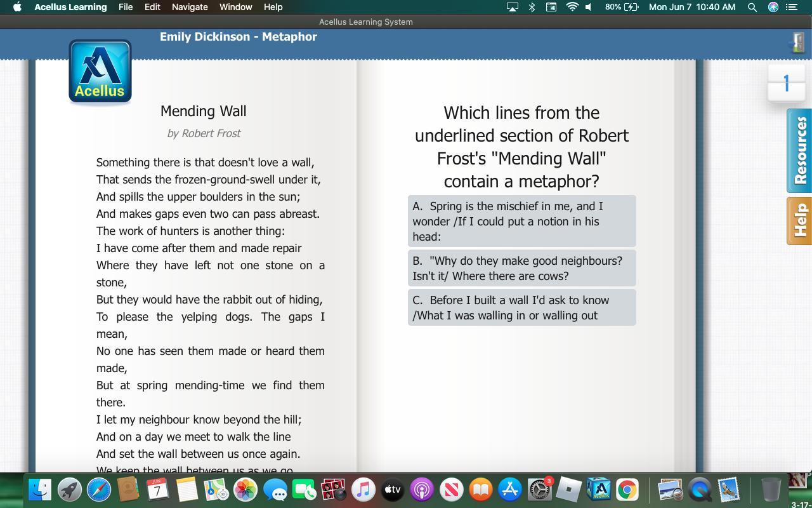Image resolution: width=812 pixels, height=508 pixels.
Task: Open Launchpad from the dock
Action: pos(70,490)
